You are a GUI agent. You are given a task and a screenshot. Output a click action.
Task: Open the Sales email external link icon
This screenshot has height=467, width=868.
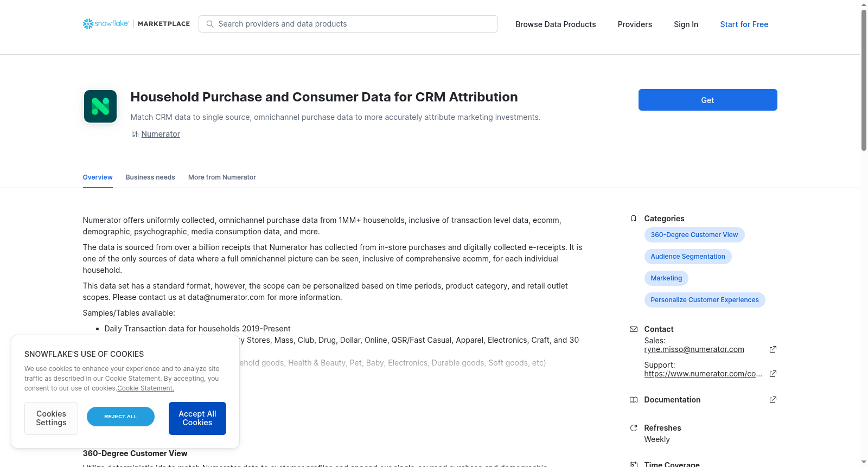(773, 349)
